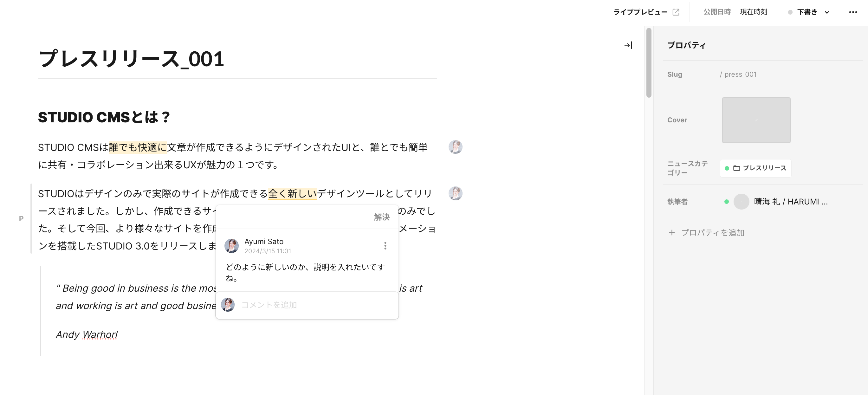
Task: Click the P paragraph block handle
Action: coord(21,219)
